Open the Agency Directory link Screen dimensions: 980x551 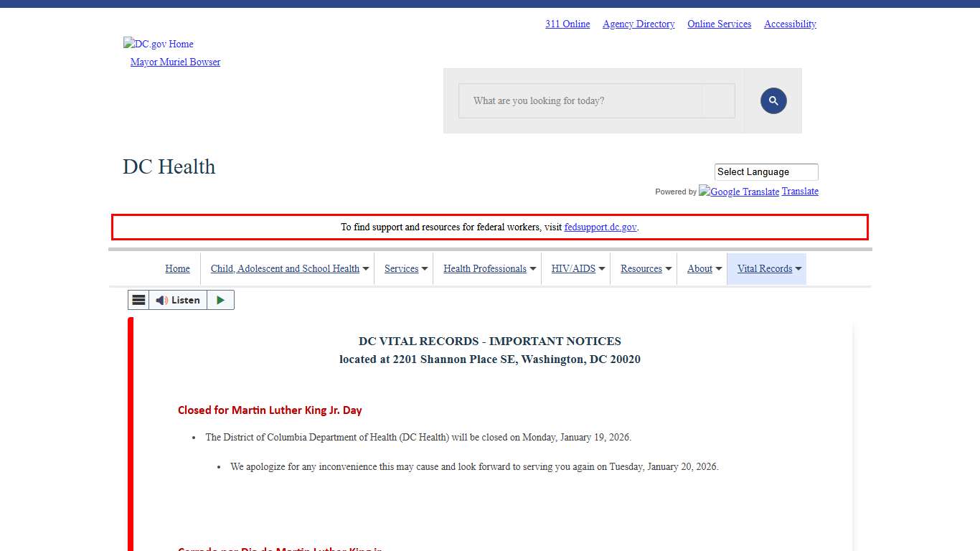tap(639, 24)
